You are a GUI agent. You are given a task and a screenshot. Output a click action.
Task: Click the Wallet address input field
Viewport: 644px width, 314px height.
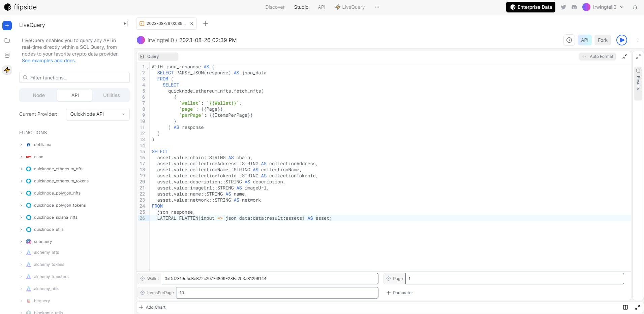click(270, 279)
